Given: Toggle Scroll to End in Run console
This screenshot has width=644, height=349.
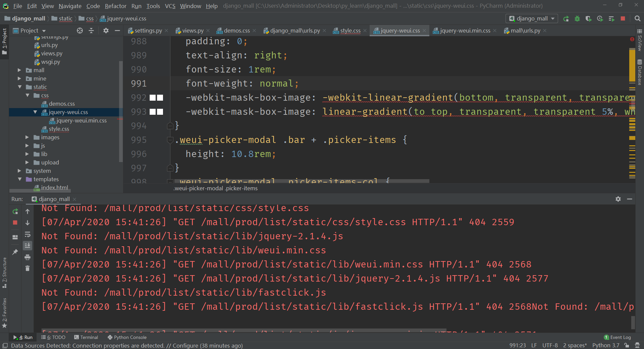Looking at the screenshot, I should pyautogui.click(x=28, y=246).
